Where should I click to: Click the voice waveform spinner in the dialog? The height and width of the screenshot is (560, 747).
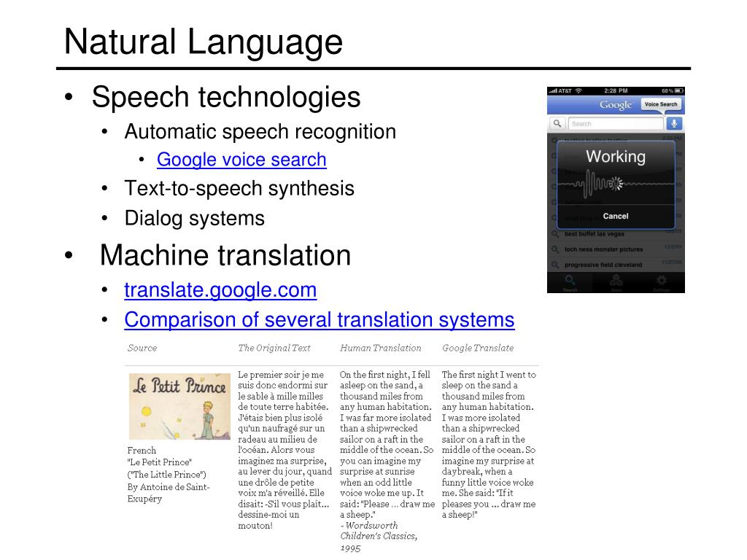pyautogui.click(x=616, y=183)
